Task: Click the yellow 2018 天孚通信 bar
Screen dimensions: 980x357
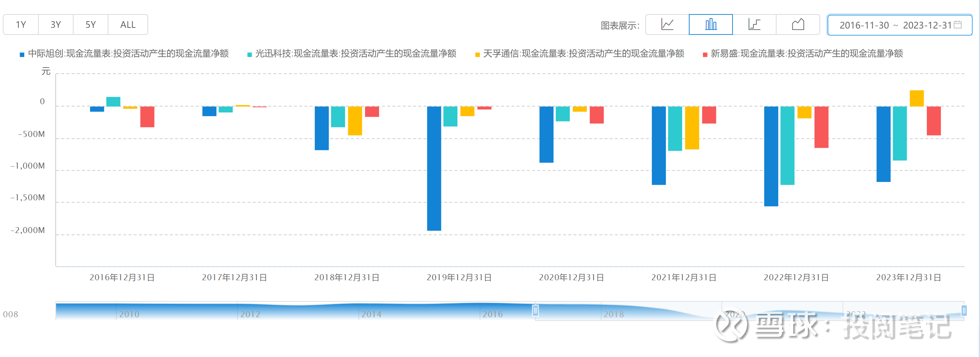Action: click(355, 121)
